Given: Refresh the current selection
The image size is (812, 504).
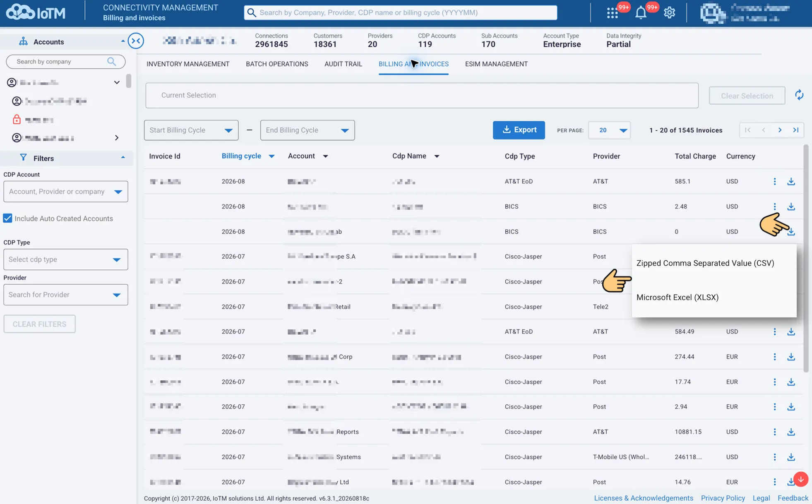Looking at the screenshot, I should coord(799,95).
